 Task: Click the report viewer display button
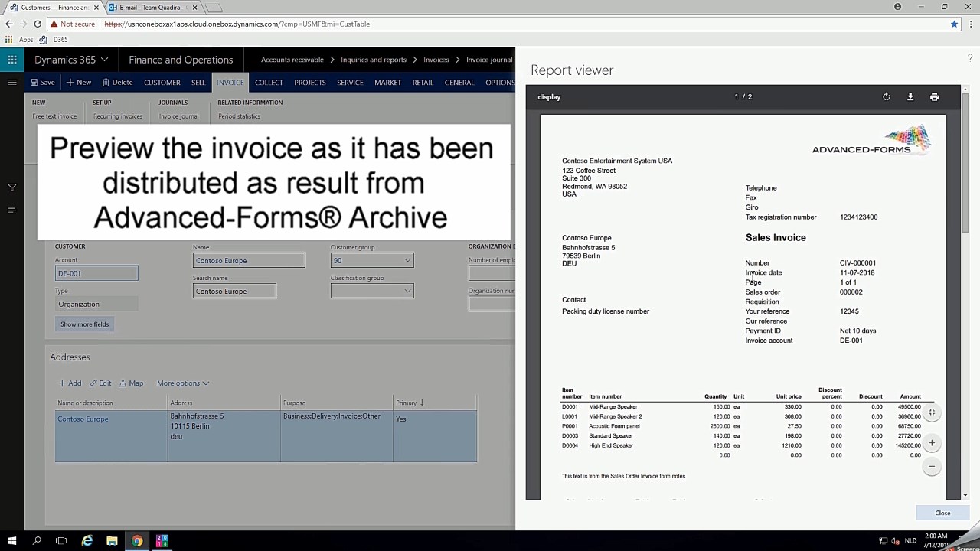(x=549, y=97)
